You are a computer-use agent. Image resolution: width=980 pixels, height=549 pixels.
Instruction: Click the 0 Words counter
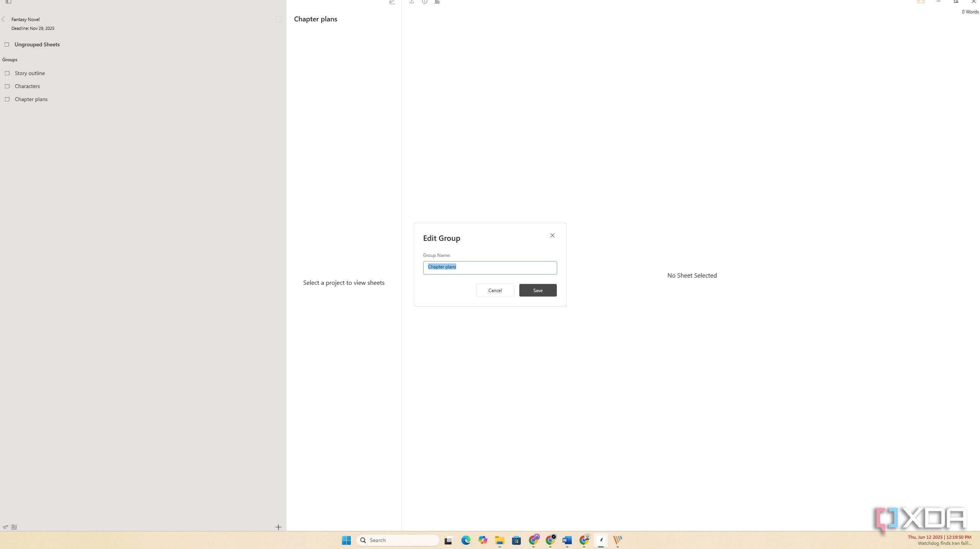pos(970,12)
